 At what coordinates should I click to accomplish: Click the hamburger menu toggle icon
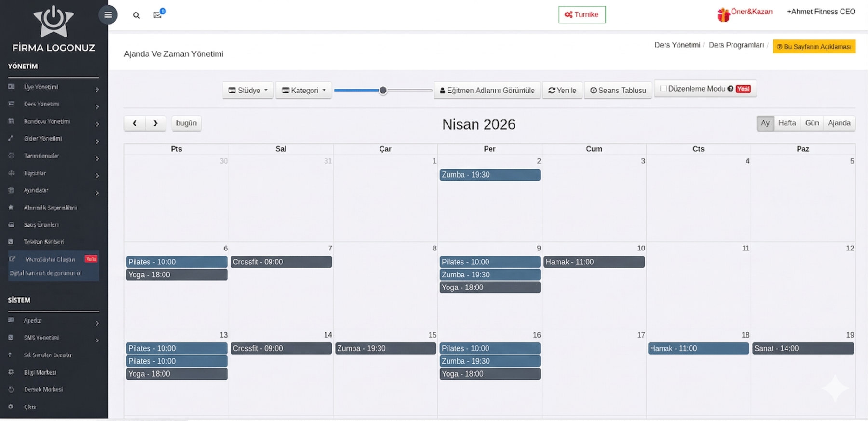108,15
